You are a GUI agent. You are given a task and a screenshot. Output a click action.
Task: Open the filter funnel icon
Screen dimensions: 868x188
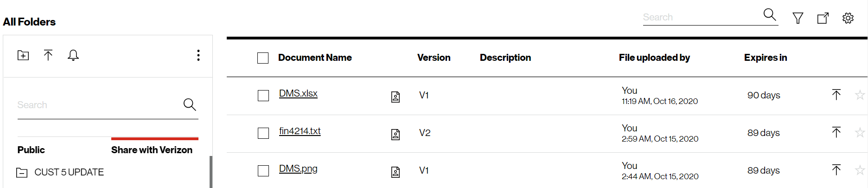[798, 18]
